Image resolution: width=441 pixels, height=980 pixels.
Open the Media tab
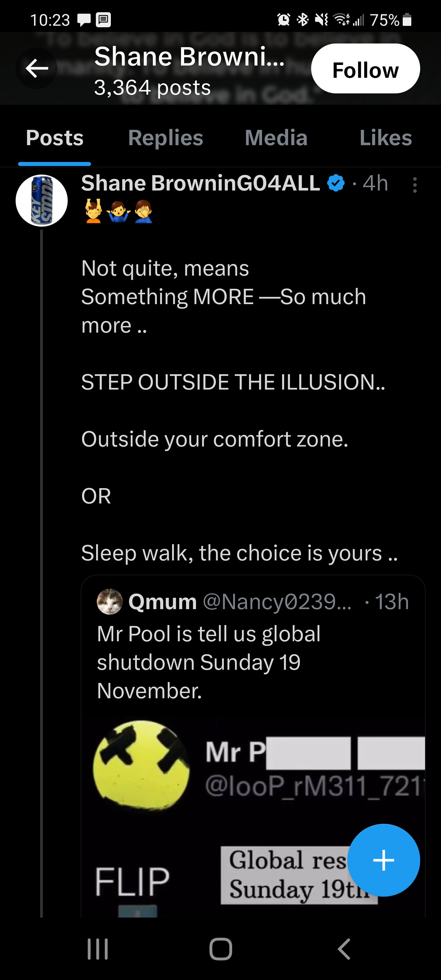click(276, 138)
